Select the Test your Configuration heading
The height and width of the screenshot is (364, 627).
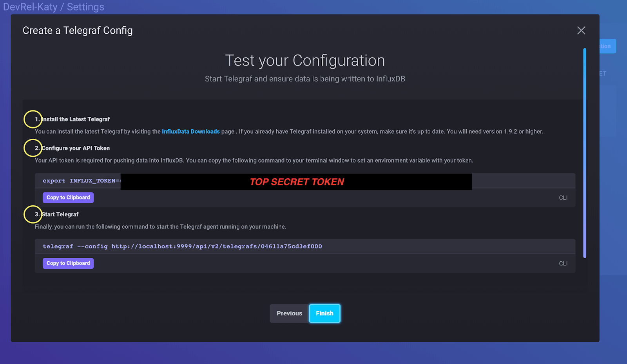pyautogui.click(x=304, y=60)
